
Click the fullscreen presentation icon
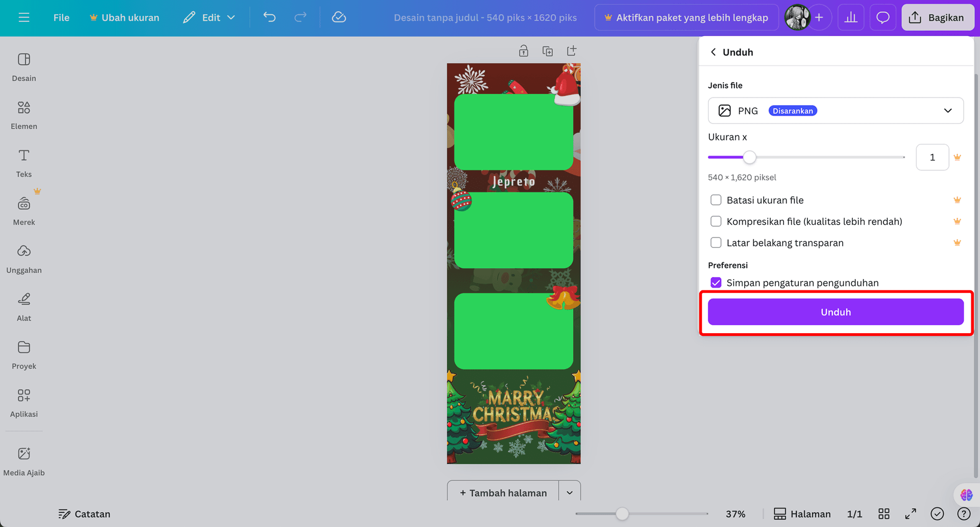click(910, 514)
